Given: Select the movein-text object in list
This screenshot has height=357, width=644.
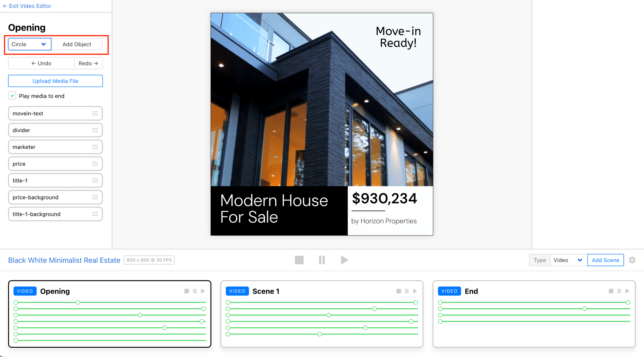Looking at the screenshot, I should (x=55, y=113).
